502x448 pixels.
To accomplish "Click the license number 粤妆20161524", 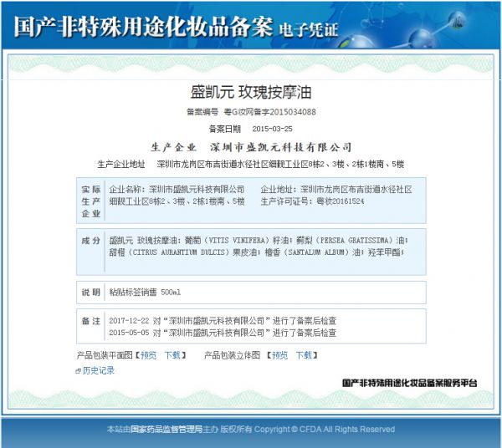I will 340,201.
